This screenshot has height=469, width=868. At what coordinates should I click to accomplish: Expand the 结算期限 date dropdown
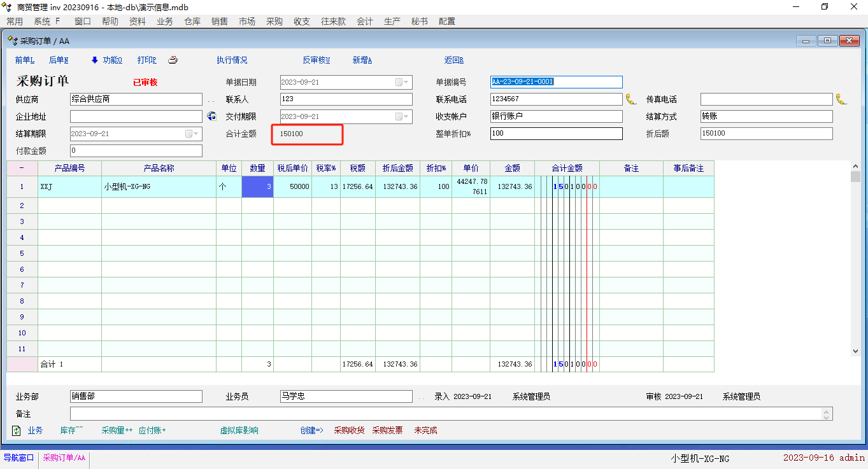coord(196,134)
